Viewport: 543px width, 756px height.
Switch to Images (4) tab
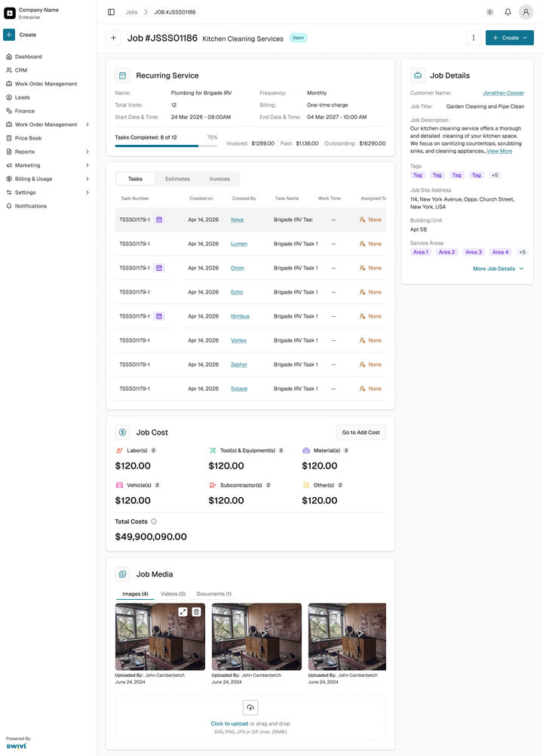pos(135,594)
